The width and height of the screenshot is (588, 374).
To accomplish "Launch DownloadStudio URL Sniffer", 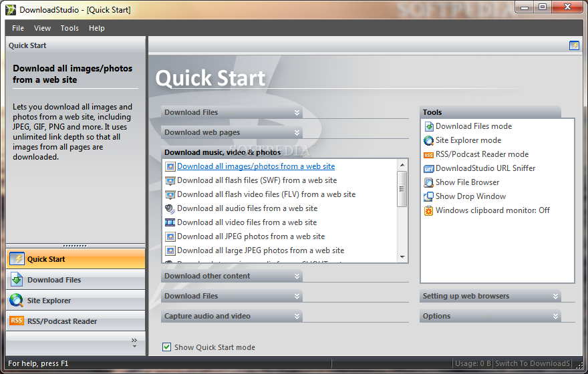I will click(486, 169).
